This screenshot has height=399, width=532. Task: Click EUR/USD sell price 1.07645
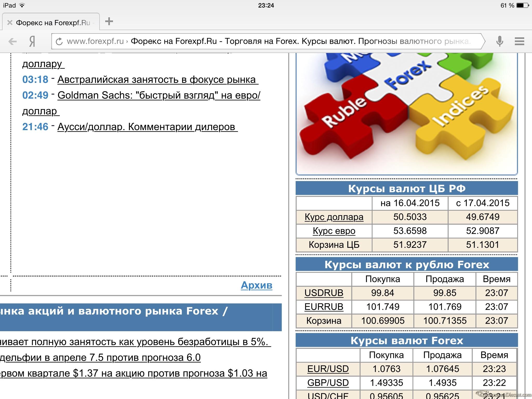pyautogui.click(x=442, y=369)
